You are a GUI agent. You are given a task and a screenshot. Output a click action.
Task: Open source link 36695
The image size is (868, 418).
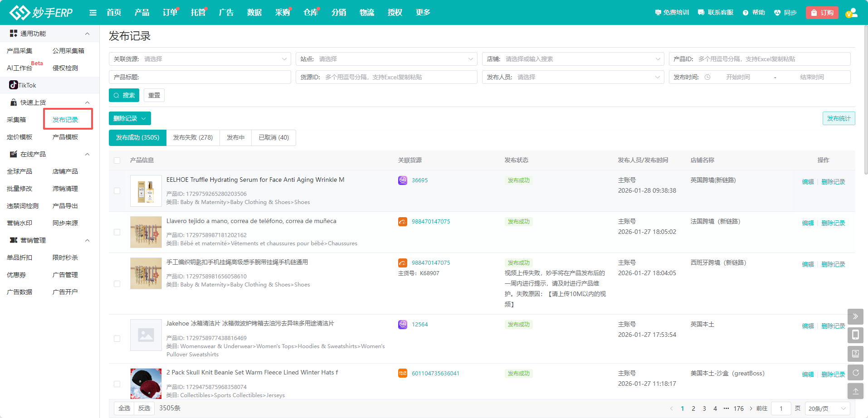[x=419, y=180]
